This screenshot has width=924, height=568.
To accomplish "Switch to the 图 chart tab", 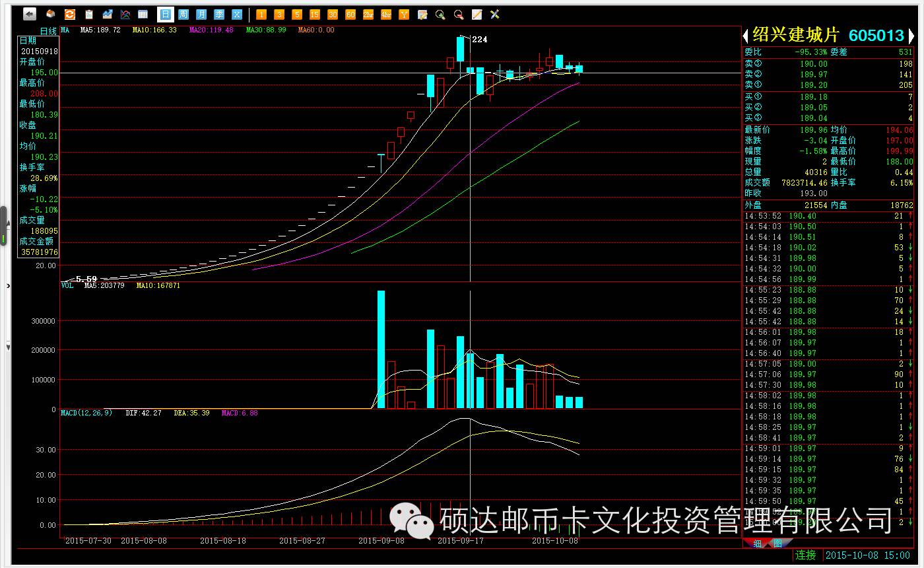I will pos(777,543).
